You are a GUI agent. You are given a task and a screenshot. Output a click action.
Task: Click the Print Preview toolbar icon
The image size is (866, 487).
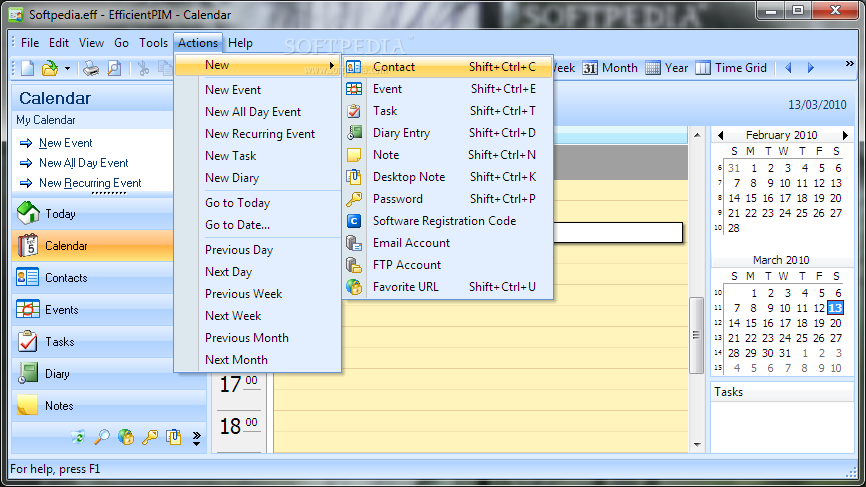pyautogui.click(x=114, y=68)
